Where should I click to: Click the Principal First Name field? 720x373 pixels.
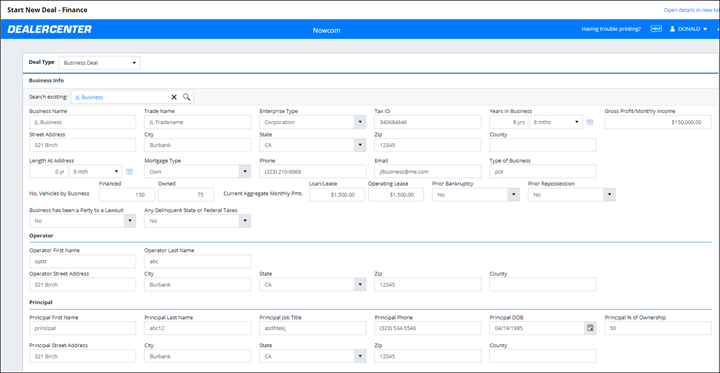82,328
